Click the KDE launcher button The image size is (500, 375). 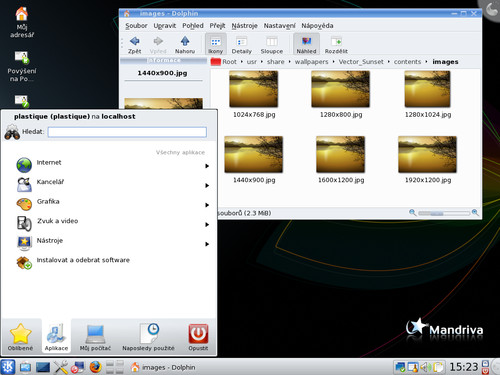(x=8, y=367)
